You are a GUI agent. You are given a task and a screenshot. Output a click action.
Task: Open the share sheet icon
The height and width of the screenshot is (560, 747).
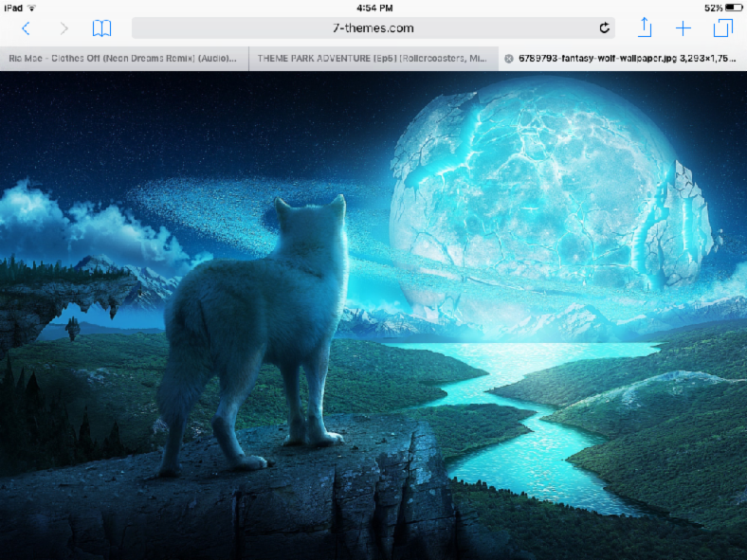(645, 27)
